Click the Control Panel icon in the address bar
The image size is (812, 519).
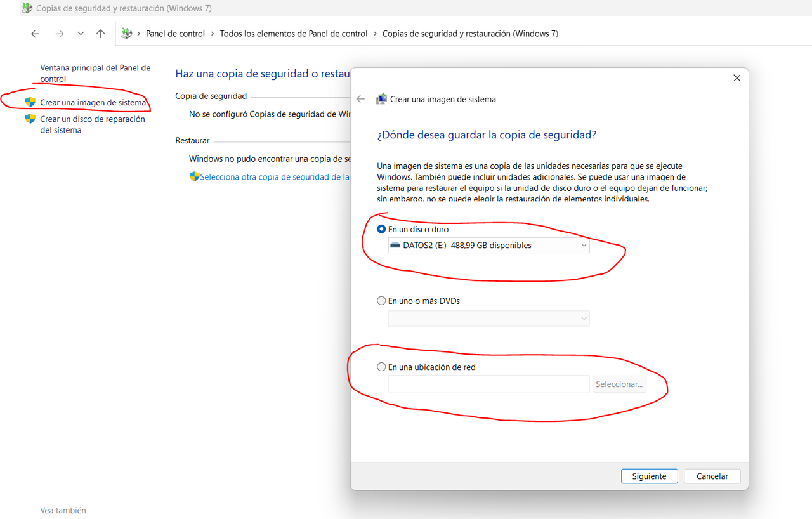[x=127, y=34]
